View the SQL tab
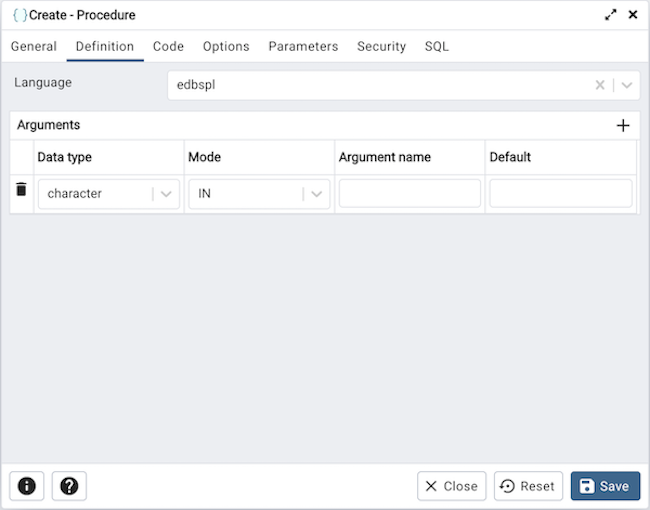 coord(436,46)
